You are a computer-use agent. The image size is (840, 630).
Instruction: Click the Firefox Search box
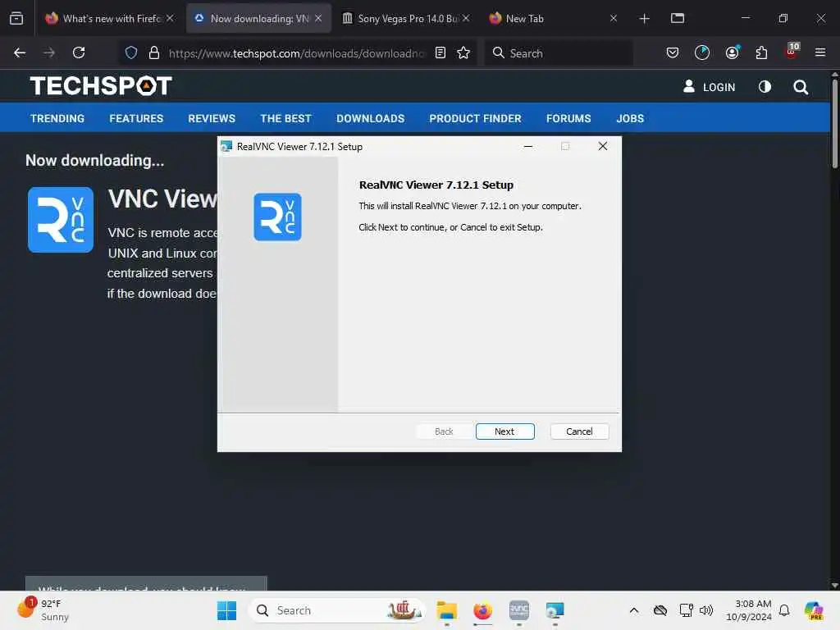click(559, 53)
